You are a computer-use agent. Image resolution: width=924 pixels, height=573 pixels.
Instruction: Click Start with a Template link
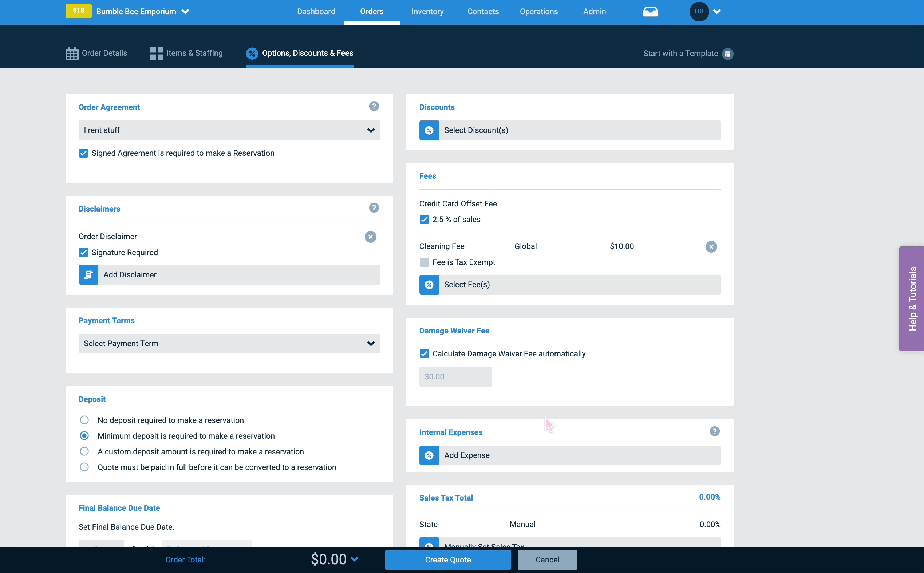pyautogui.click(x=680, y=54)
